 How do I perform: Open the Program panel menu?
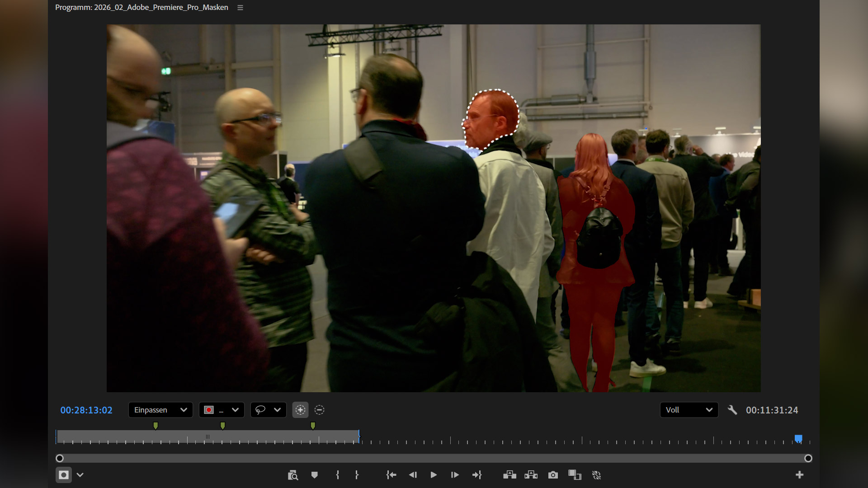click(x=240, y=7)
